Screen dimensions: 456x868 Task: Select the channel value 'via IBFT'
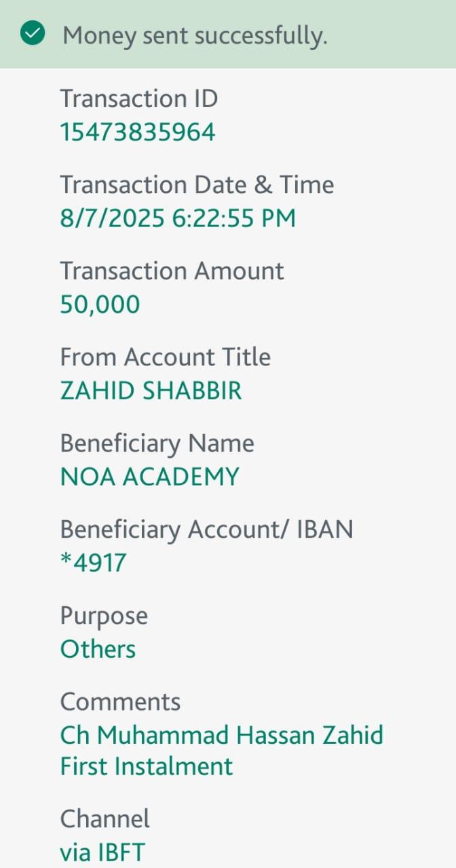(x=102, y=852)
